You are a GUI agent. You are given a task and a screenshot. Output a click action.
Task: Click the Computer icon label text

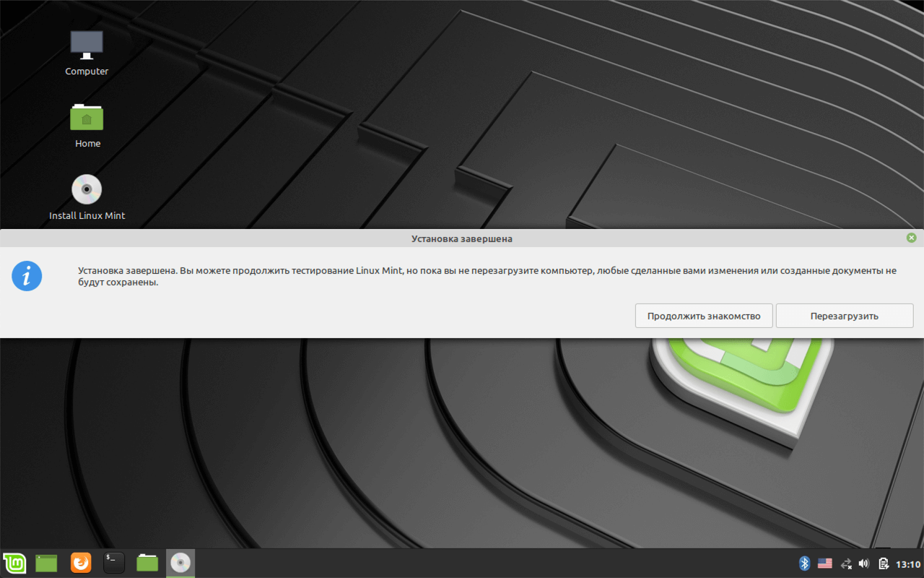pos(87,72)
